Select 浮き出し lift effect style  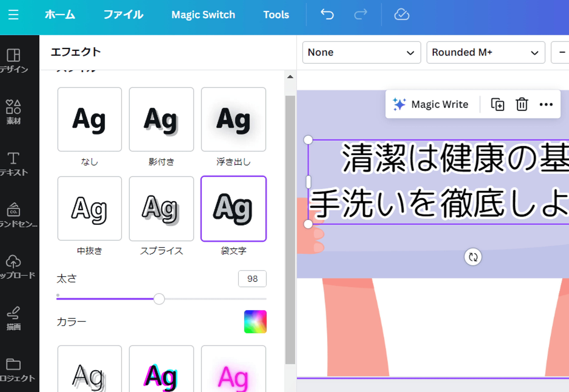[x=233, y=119]
